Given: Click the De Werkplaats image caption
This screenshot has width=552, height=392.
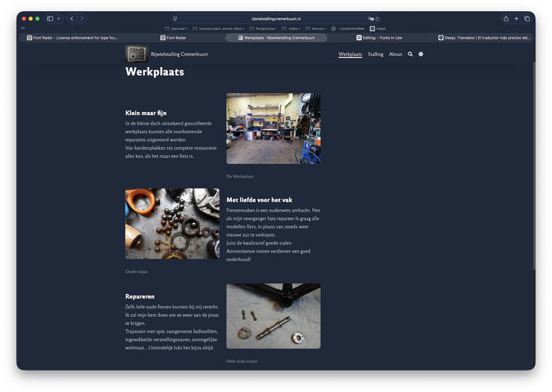Looking at the screenshot, I should pyautogui.click(x=240, y=177).
